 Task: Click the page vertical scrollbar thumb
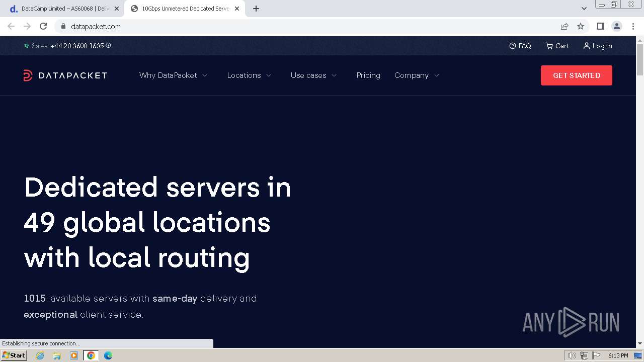point(640,59)
